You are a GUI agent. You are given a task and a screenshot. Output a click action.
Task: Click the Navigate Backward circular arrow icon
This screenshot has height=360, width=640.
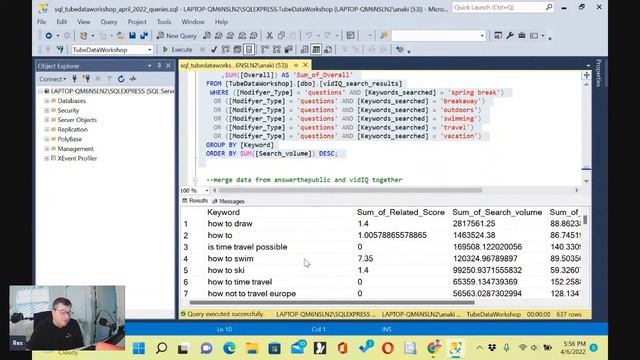click(49, 36)
